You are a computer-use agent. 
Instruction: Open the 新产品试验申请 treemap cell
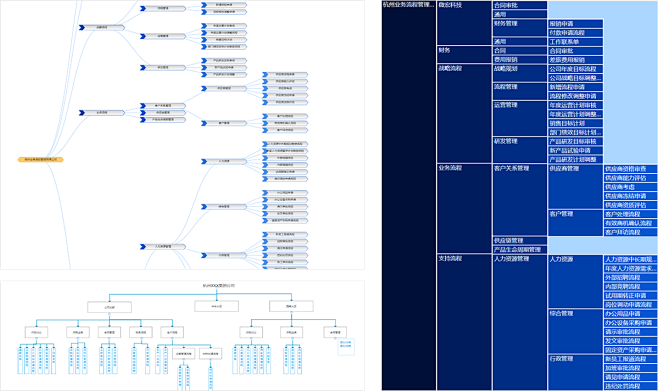pos(576,151)
